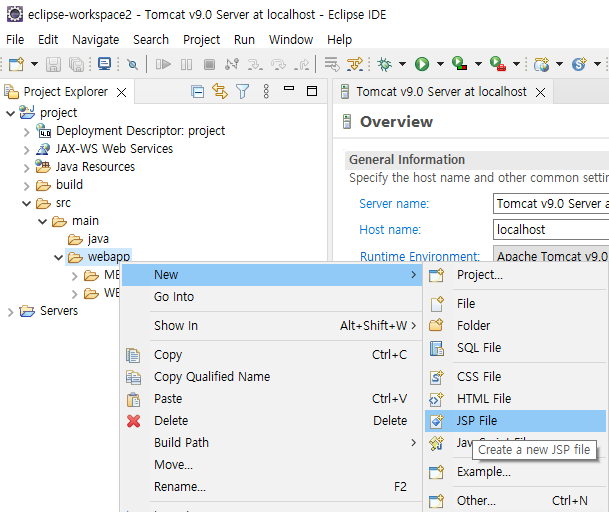Click New Dynamic Web Project icon

(x=541, y=64)
